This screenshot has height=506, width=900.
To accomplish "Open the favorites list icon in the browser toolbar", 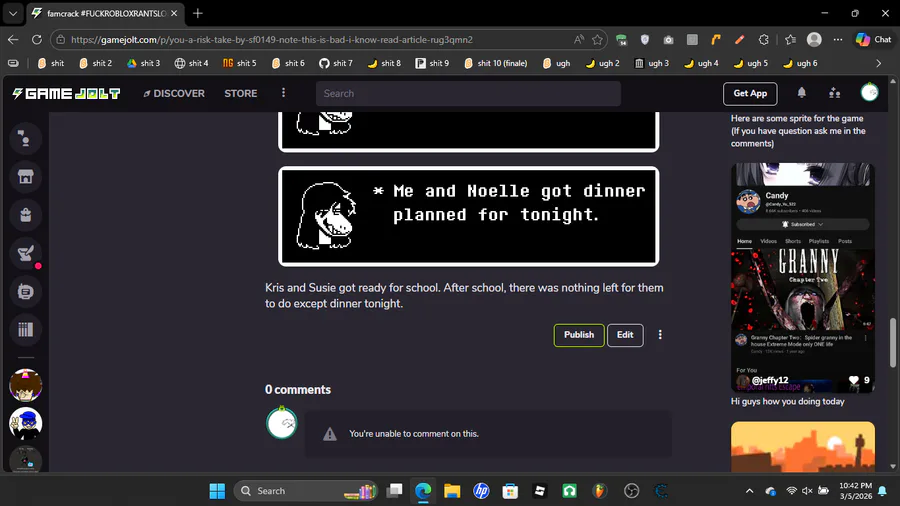I will pyautogui.click(x=790, y=40).
